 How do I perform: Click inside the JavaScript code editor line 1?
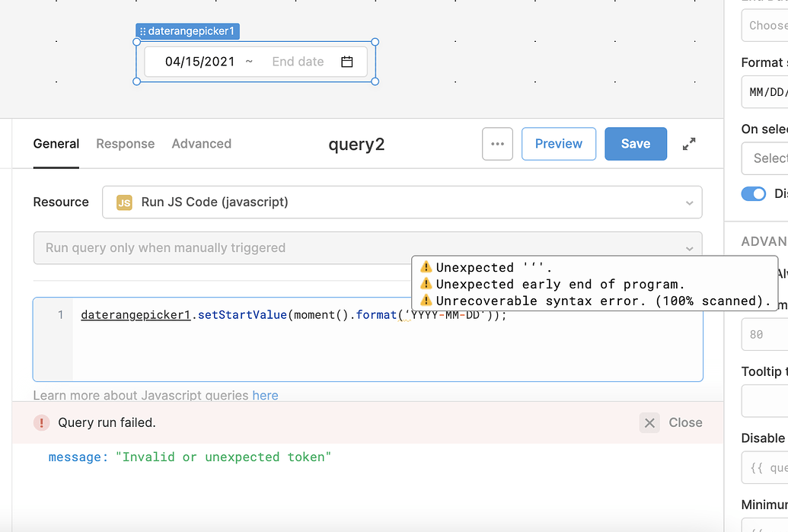[x=293, y=315]
